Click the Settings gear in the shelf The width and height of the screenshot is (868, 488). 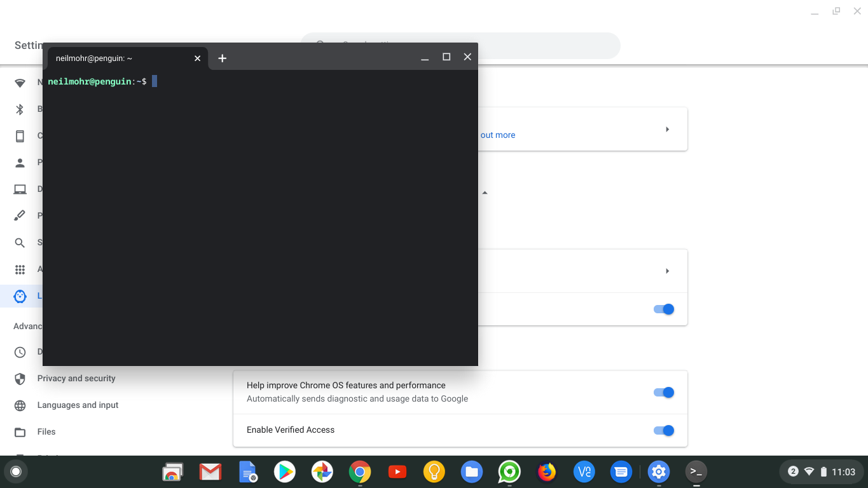659,472
